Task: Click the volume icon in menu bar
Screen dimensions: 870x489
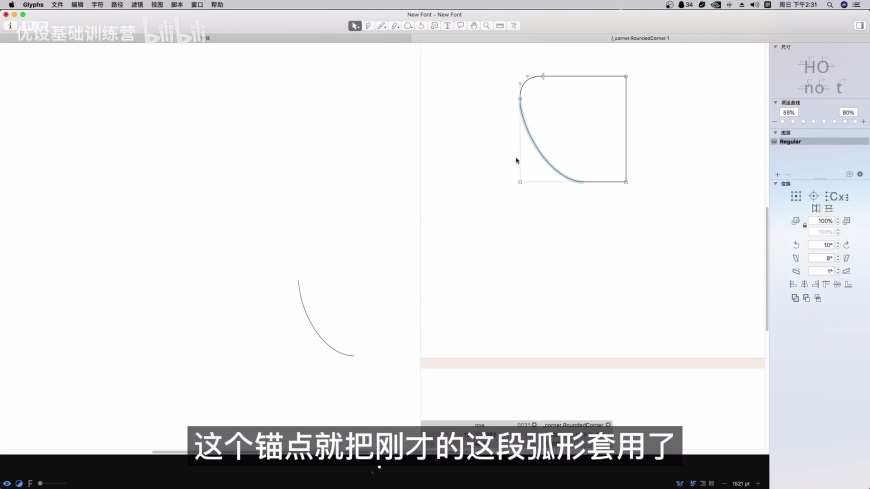Action: (755, 4)
